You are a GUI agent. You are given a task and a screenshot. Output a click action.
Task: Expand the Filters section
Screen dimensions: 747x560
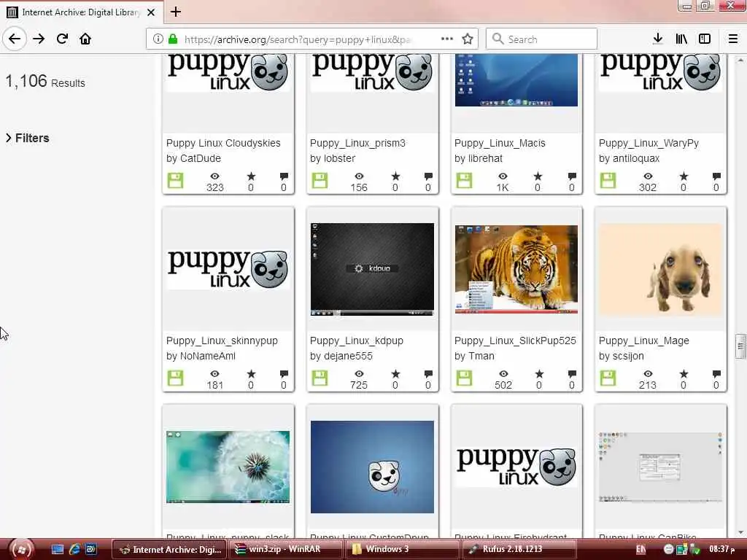28,138
